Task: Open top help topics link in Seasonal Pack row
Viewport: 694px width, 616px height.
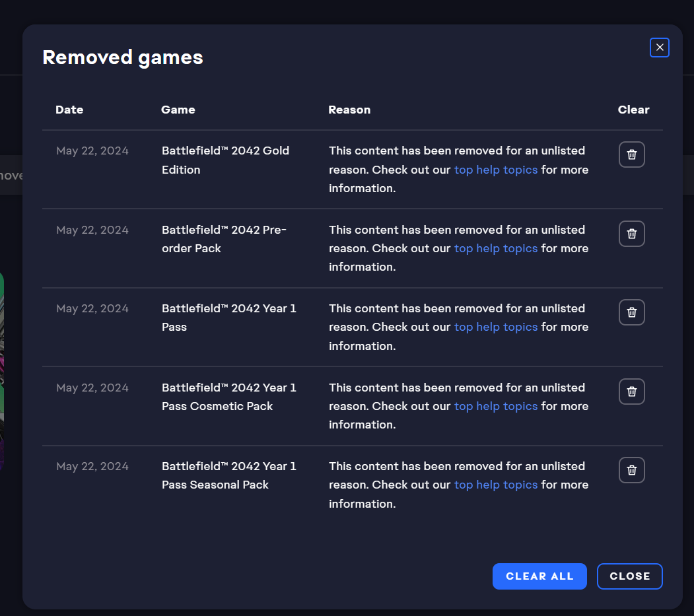Action: (x=495, y=485)
